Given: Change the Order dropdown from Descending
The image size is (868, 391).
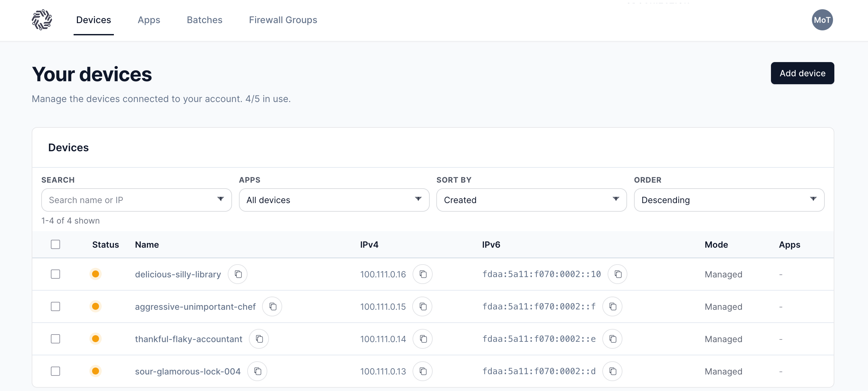Looking at the screenshot, I should coord(729,200).
